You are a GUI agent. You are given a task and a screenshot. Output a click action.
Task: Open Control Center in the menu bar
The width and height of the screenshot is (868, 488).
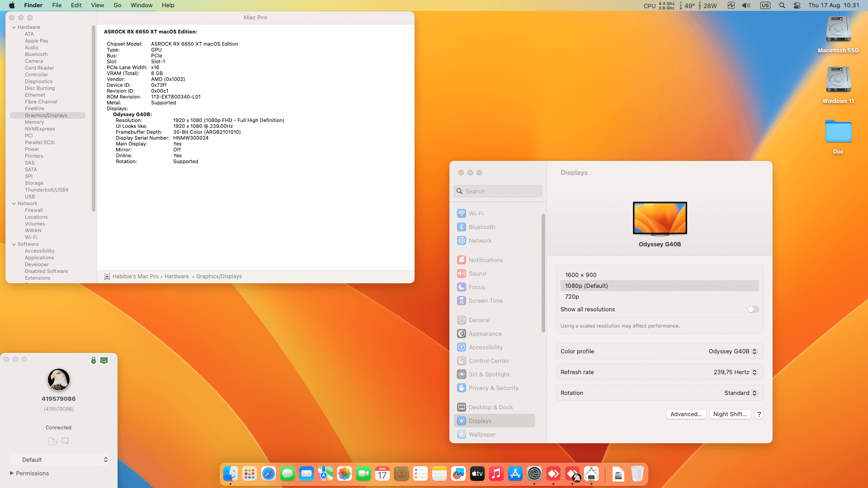(797, 5)
